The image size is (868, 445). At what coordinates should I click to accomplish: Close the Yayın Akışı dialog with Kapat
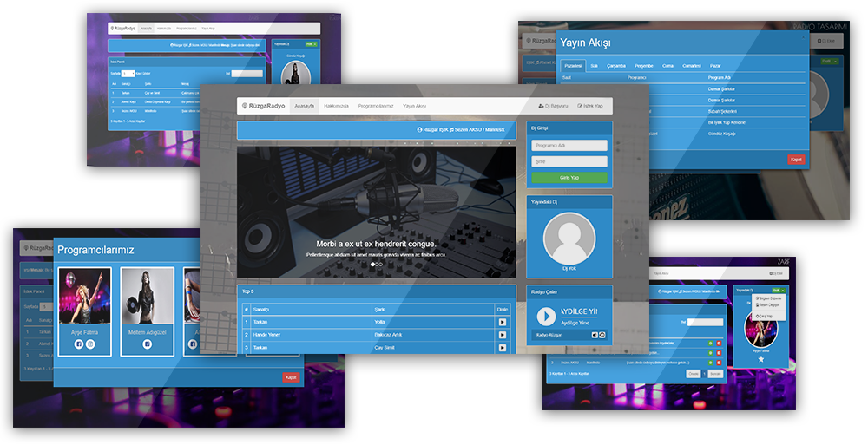796,160
